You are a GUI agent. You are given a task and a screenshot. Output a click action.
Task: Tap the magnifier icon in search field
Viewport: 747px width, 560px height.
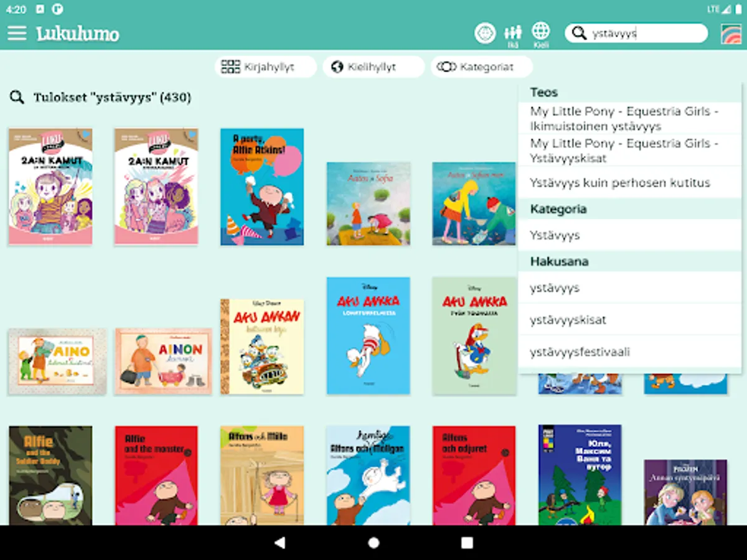(579, 33)
